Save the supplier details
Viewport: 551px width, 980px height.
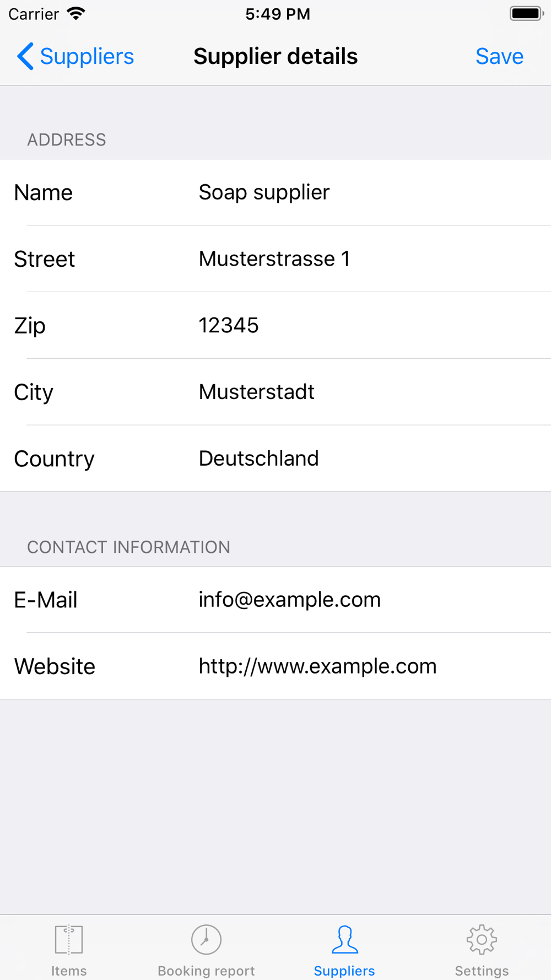coord(499,56)
